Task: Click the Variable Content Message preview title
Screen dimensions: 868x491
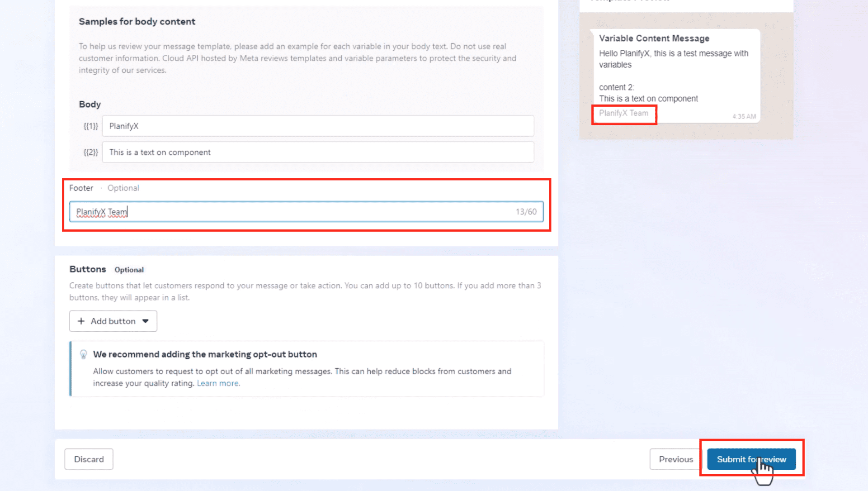Action: [x=654, y=38]
